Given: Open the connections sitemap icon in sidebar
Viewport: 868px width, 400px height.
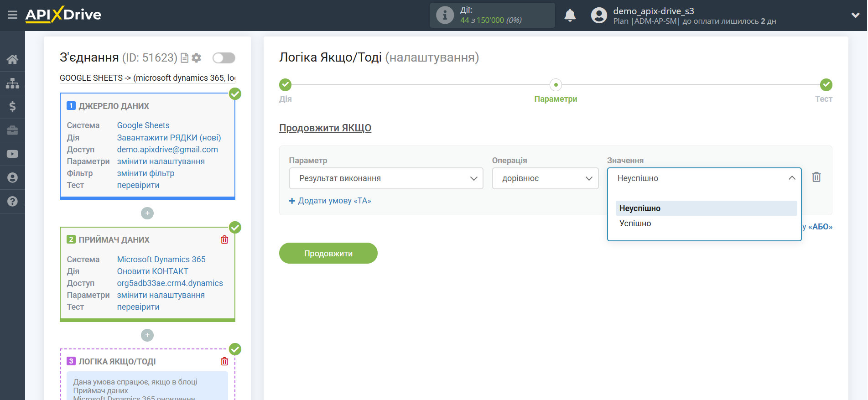Looking at the screenshot, I should pos(12,83).
